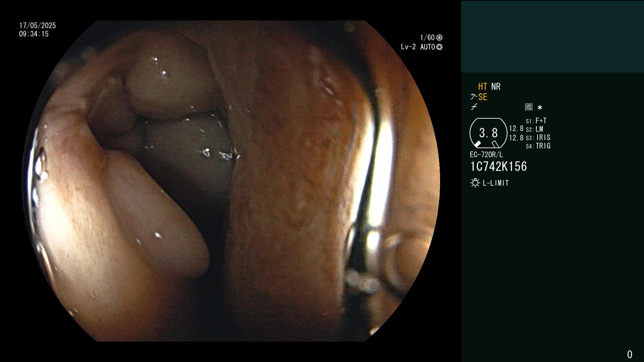Click the AUTO iris mode text
Screen dimensions: 644x362
[428, 47]
